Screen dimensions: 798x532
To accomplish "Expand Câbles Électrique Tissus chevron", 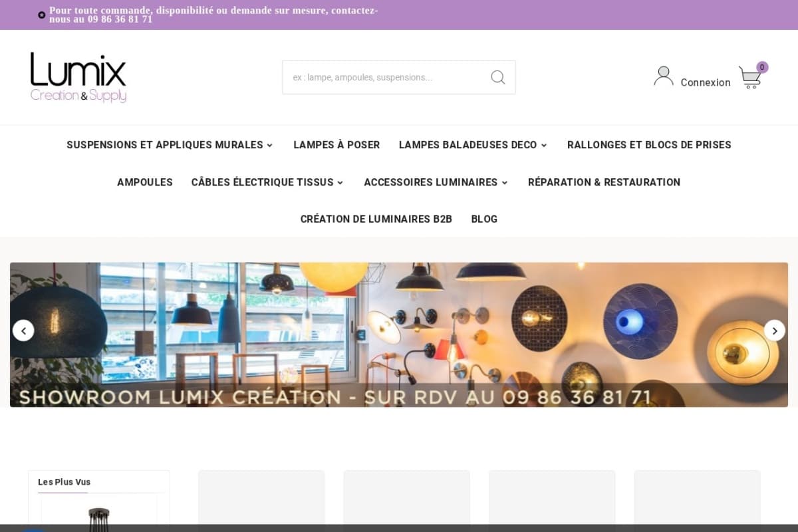I will 340,183.
